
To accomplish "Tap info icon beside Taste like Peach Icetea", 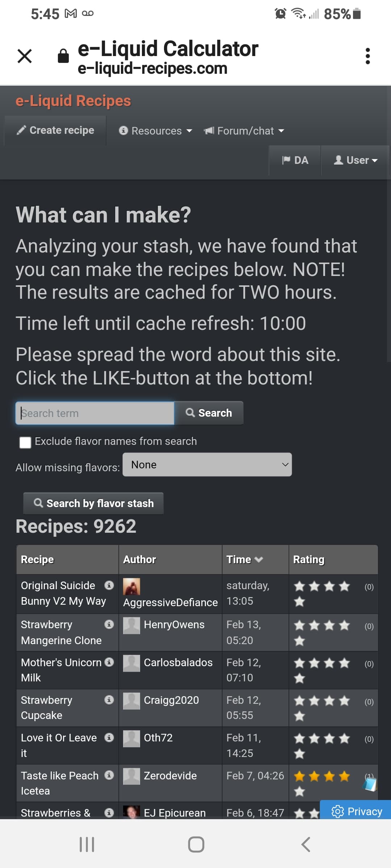I will pos(109,775).
